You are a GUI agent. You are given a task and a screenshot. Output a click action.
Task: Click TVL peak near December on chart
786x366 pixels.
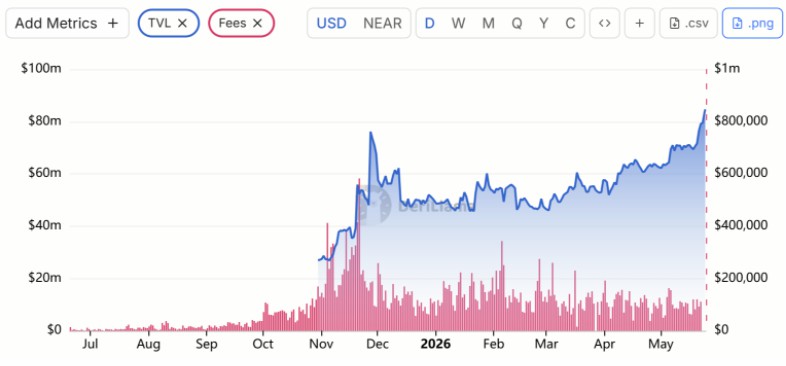[x=370, y=132]
